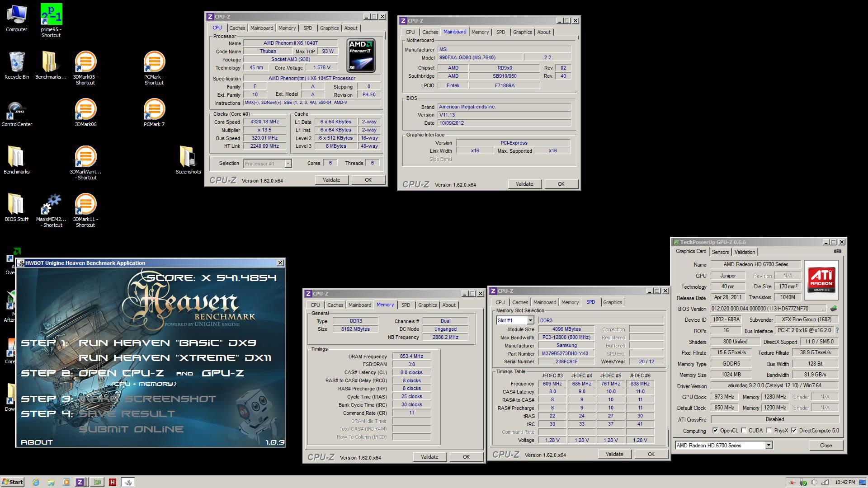Click Run Heaven "Xtreme" DX11
This screenshot has width=868, height=488.
tap(175, 358)
